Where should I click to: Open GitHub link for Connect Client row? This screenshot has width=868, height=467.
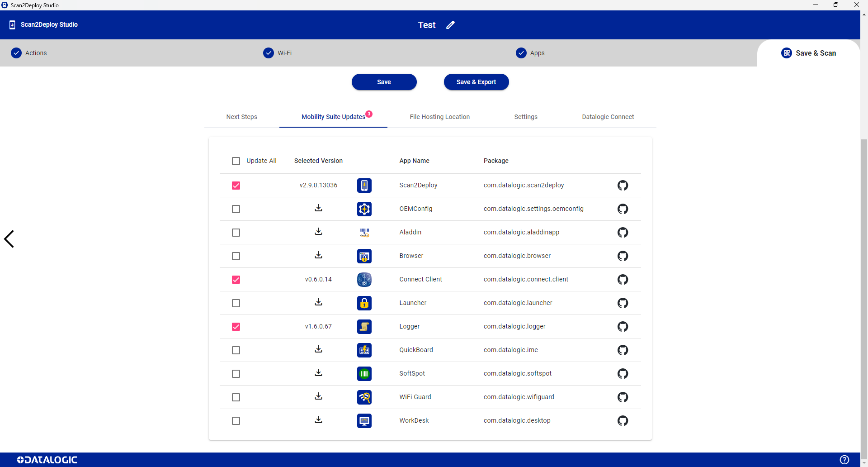point(623,279)
